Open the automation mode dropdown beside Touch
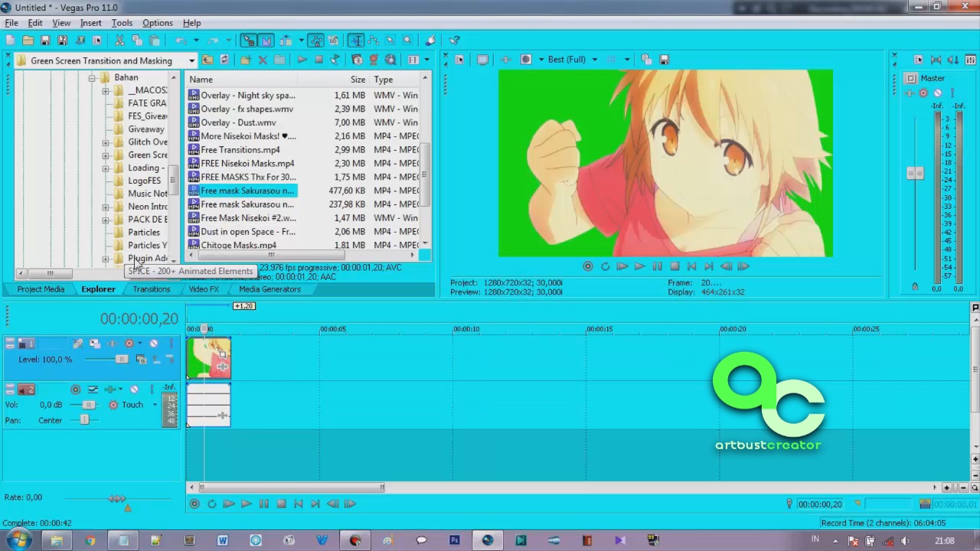 pos(155,404)
